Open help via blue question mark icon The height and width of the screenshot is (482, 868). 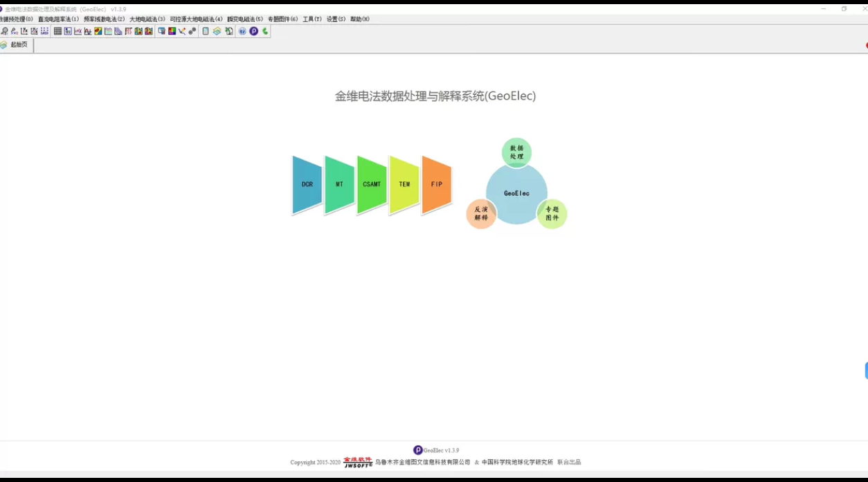pyautogui.click(x=242, y=31)
